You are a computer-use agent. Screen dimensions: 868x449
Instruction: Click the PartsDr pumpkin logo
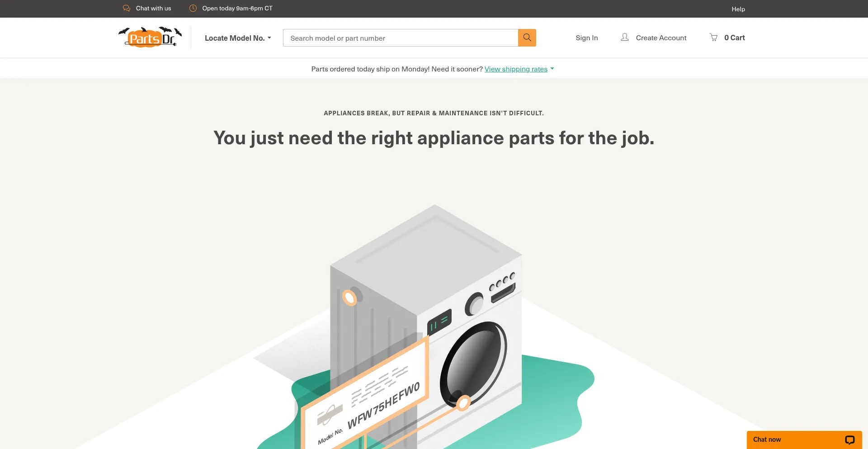point(150,38)
